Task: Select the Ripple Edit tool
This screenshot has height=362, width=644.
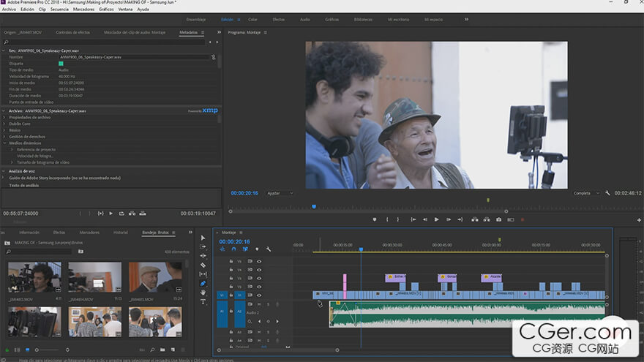Action: (203, 256)
